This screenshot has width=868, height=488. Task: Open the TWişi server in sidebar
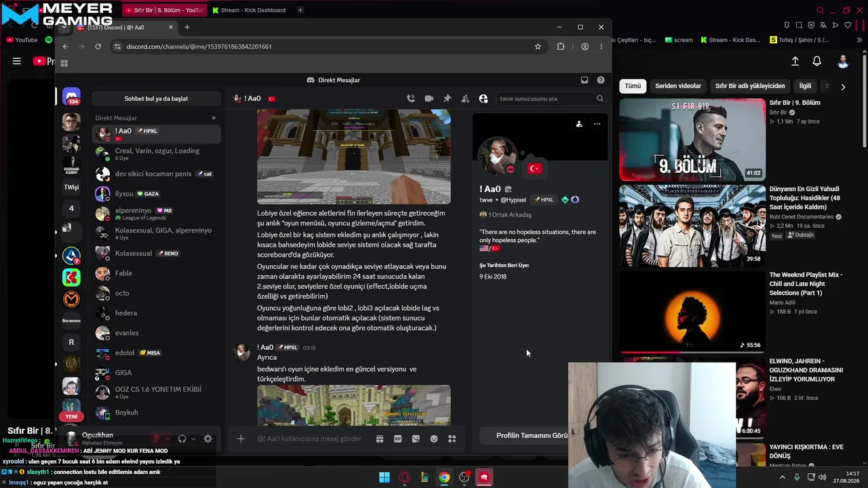coord(71,187)
